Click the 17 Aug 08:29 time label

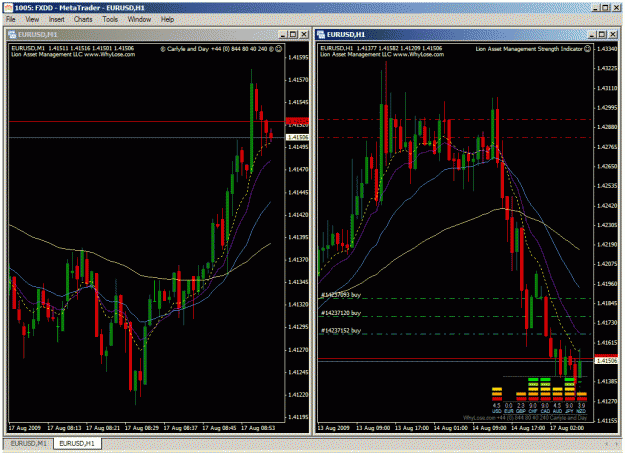pyautogui.click(x=142, y=428)
